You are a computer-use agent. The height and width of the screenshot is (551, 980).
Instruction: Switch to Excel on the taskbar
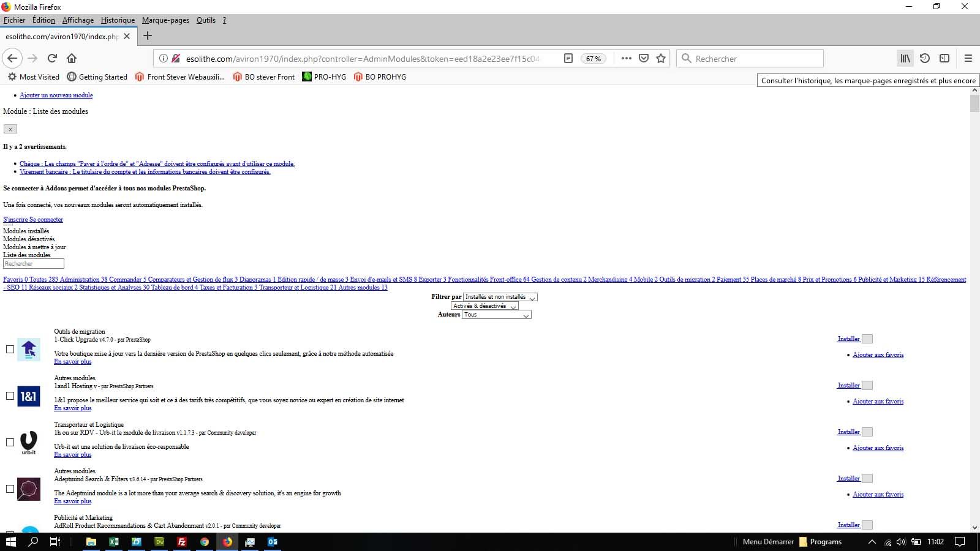point(114,542)
